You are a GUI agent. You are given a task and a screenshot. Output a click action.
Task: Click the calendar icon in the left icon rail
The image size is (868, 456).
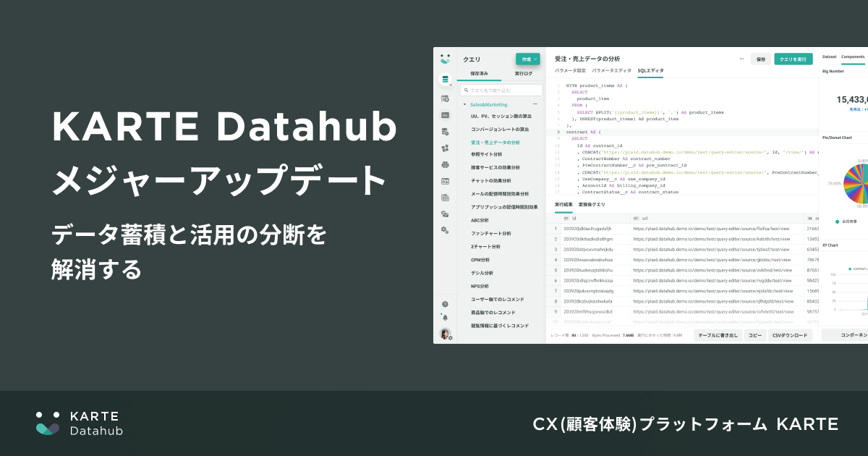click(x=445, y=199)
